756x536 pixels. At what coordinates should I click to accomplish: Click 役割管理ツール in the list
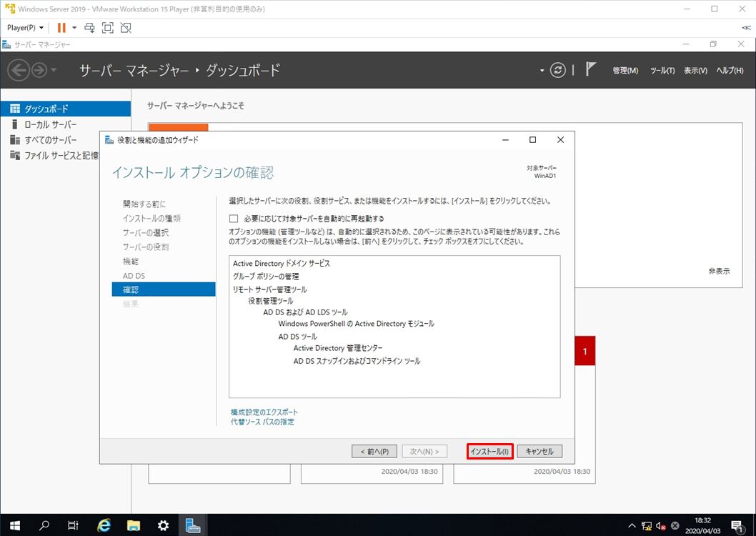click(271, 301)
